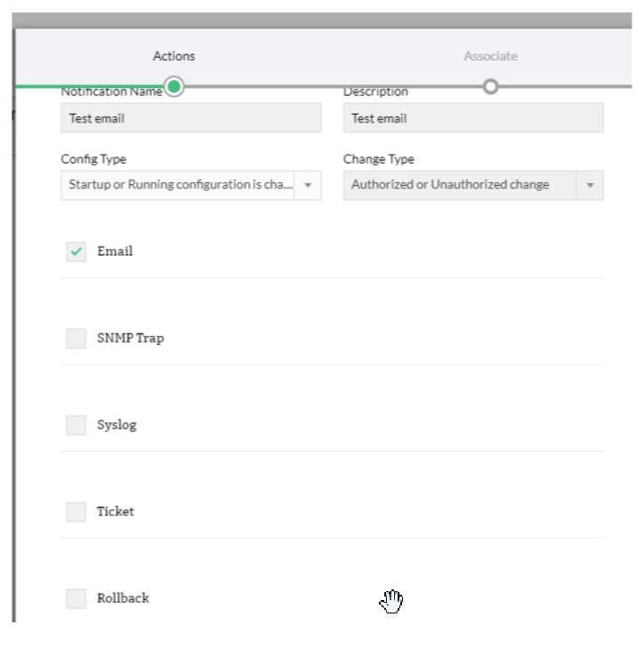Tick the Ticket action checkbox
The width and height of the screenshot is (644, 649).
76,512
